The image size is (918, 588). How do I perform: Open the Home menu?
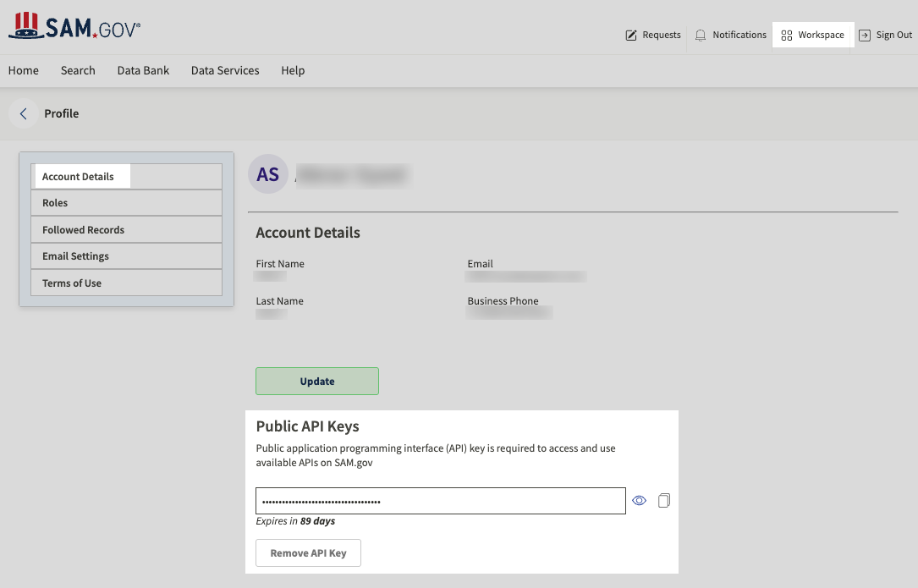click(24, 70)
